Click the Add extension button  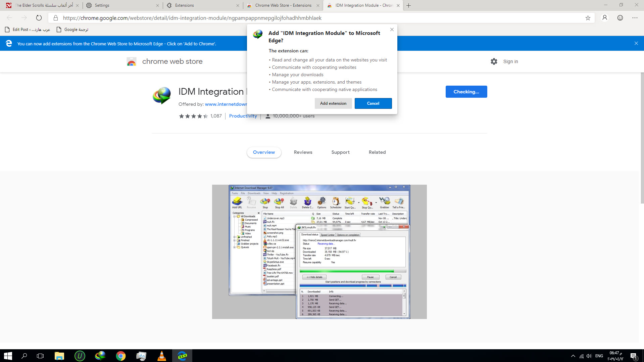(x=333, y=103)
